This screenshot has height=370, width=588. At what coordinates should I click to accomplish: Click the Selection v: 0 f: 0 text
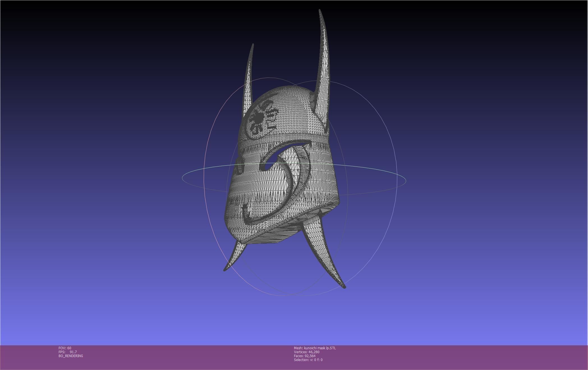pos(308,360)
